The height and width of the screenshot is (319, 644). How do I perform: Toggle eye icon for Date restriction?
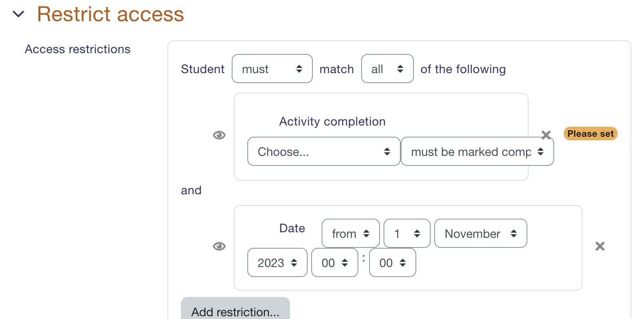point(219,246)
